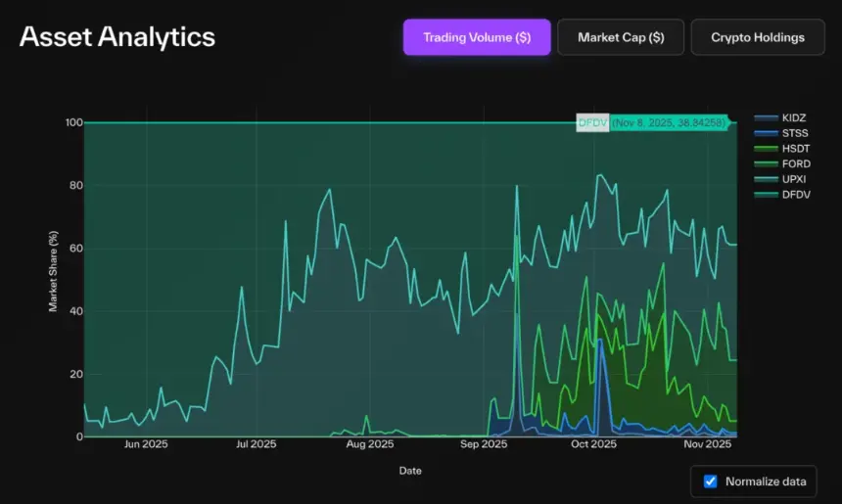This screenshot has height=504, width=842.
Task: Click the Sep 2025 x-axis label
Action: click(x=482, y=444)
